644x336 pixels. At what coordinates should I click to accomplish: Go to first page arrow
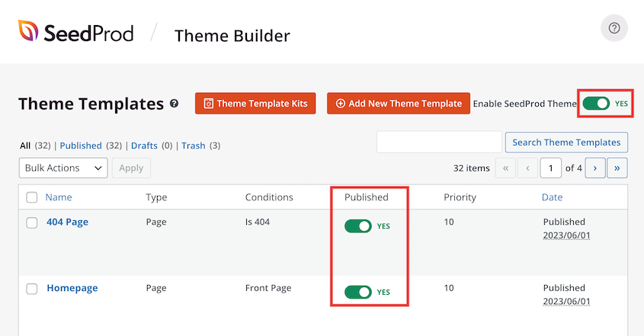(505, 168)
